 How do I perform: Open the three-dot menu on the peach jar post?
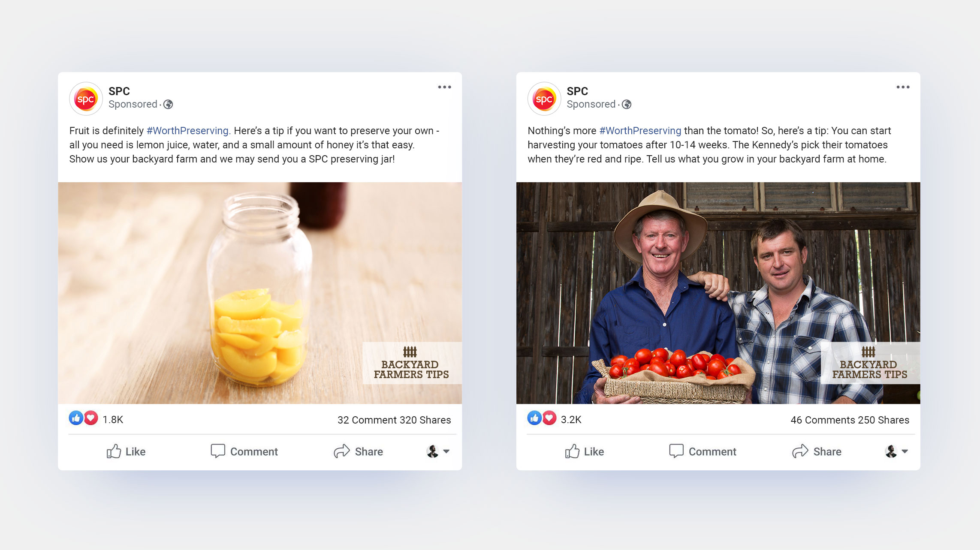click(x=444, y=87)
